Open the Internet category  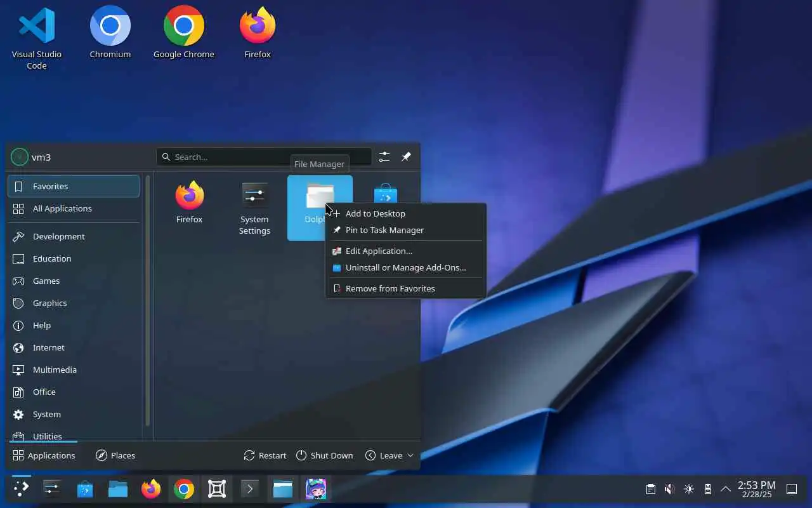point(74,347)
